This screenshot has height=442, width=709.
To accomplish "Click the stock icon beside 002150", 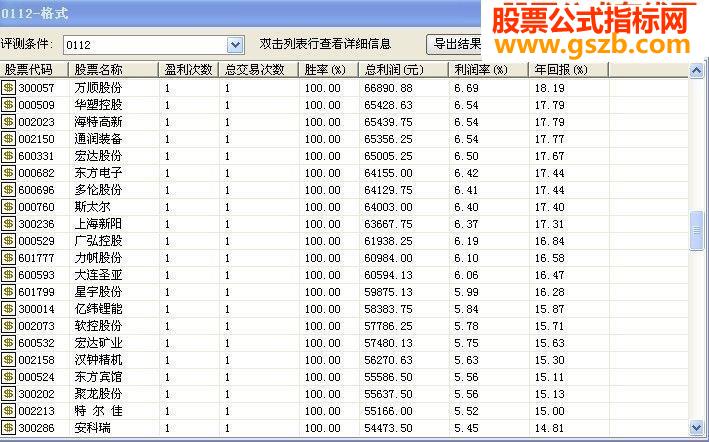I will tap(8, 139).
